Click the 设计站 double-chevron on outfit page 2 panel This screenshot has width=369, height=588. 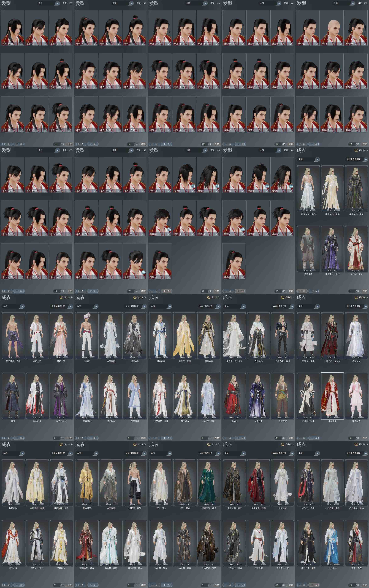[x=71, y=297]
